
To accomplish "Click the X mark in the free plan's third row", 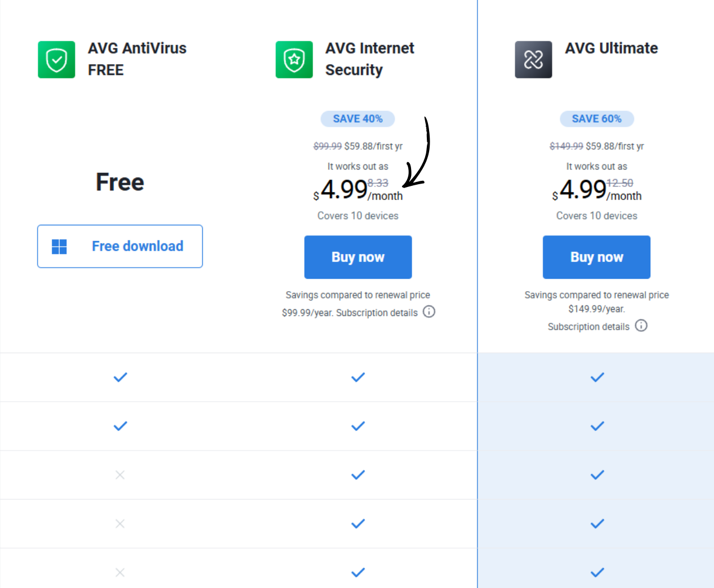I will 120,475.
